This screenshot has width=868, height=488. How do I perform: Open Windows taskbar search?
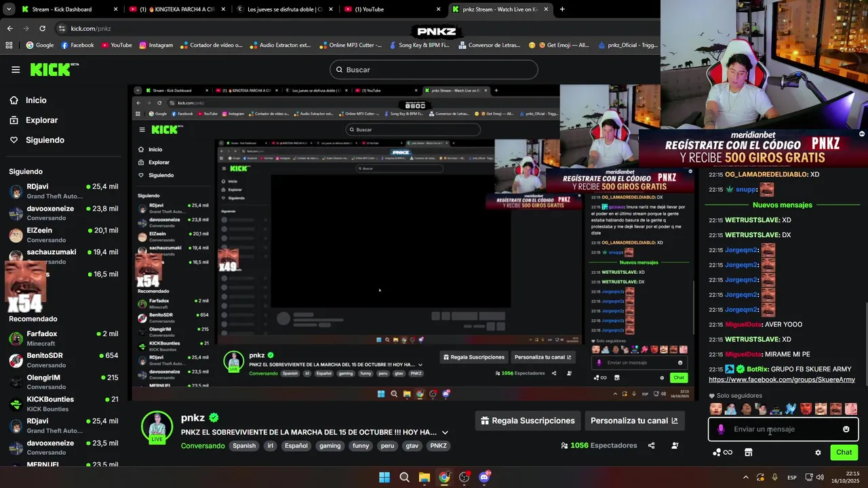click(x=404, y=477)
